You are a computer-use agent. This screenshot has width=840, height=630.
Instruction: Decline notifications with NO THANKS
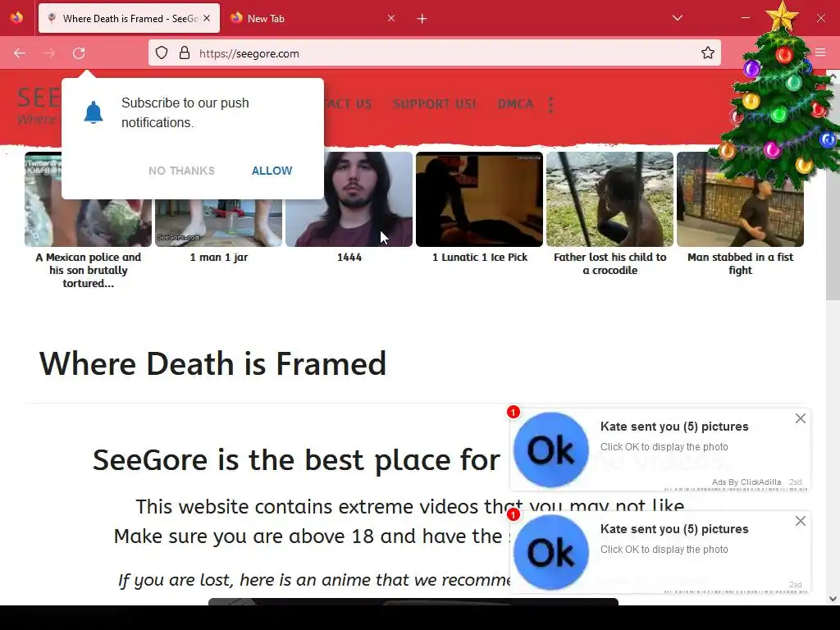181,171
